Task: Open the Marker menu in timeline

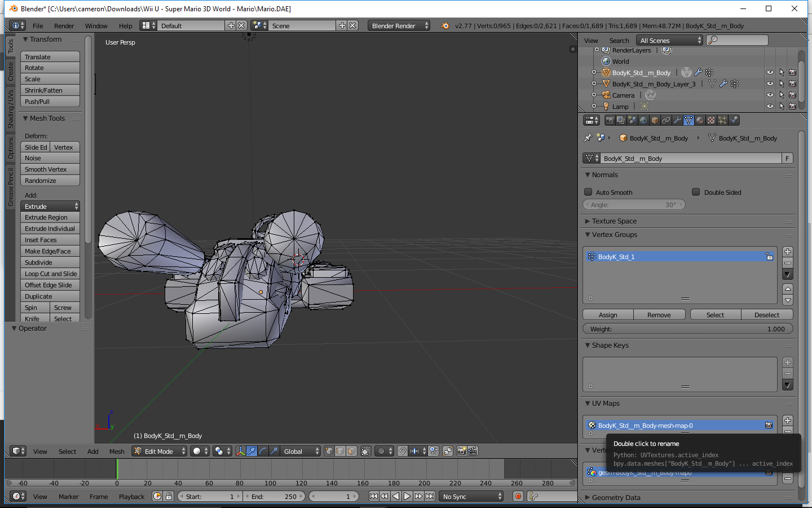Action: (x=68, y=497)
